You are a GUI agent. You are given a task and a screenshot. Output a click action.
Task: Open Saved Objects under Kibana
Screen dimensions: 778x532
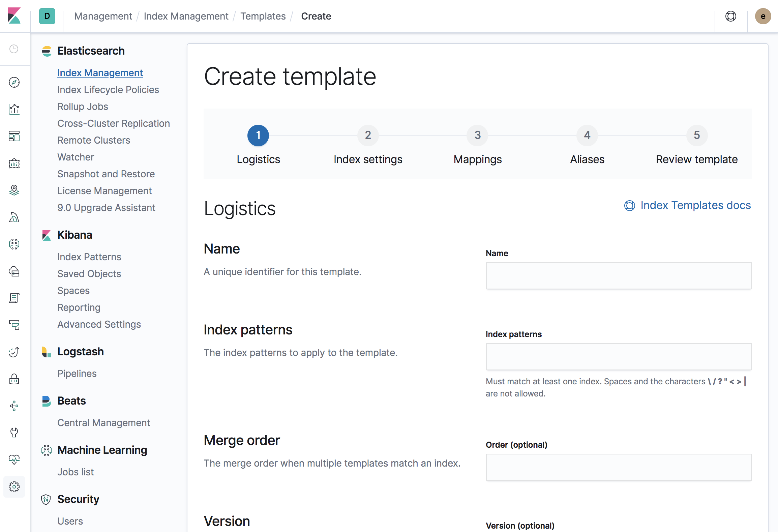89,274
